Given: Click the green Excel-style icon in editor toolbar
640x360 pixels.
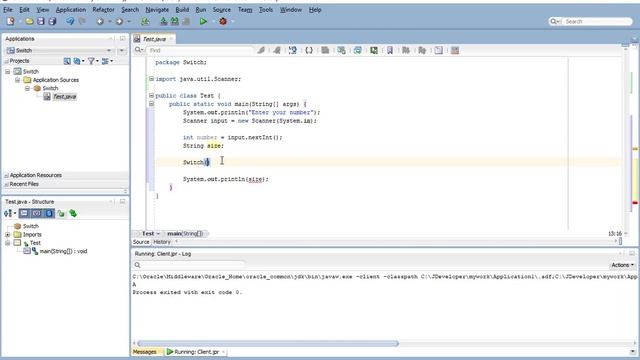Looking at the screenshot, I should [x=374, y=50].
